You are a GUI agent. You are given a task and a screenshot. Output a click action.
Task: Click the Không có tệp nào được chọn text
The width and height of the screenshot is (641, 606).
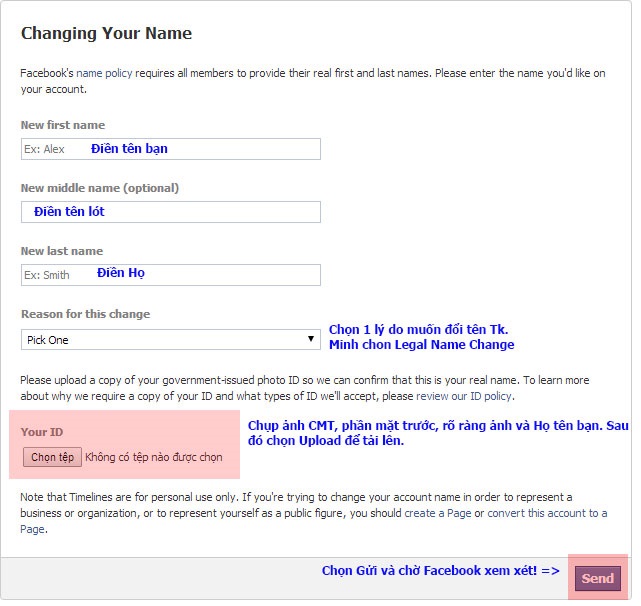154,457
